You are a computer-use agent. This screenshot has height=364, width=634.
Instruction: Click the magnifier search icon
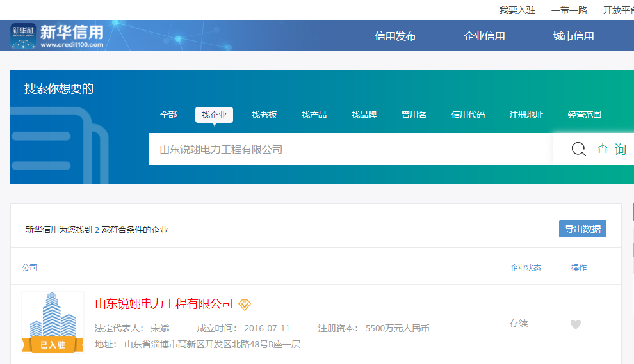point(579,149)
